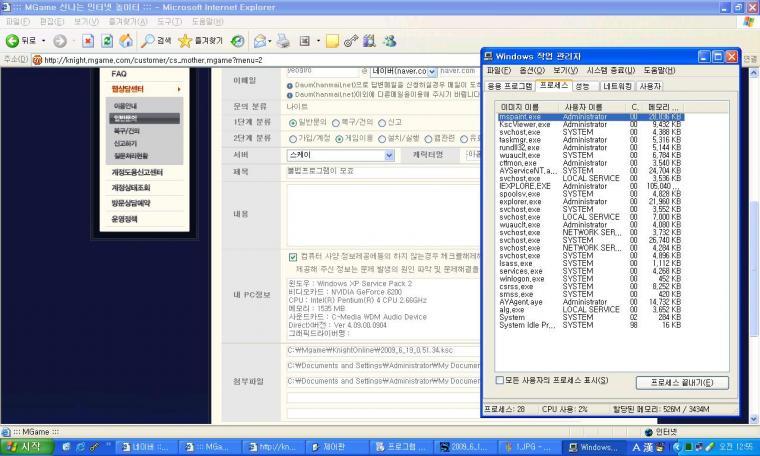
Task: Click the IE Print icon
Action: click(x=283, y=41)
